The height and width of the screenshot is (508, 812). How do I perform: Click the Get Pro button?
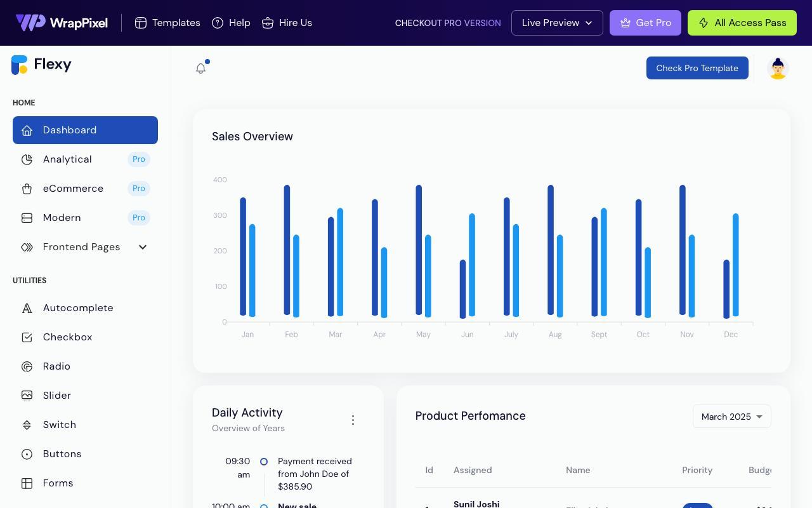tap(645, 23)
